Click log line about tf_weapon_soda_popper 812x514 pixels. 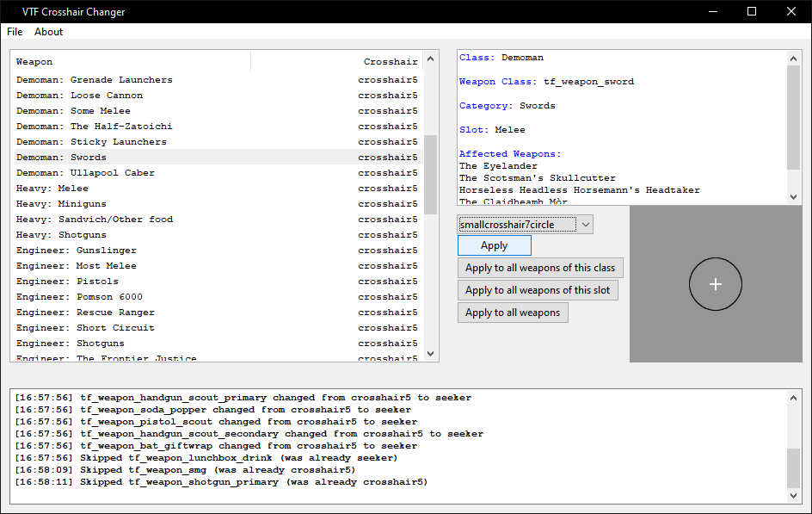[x=212, y=410]
